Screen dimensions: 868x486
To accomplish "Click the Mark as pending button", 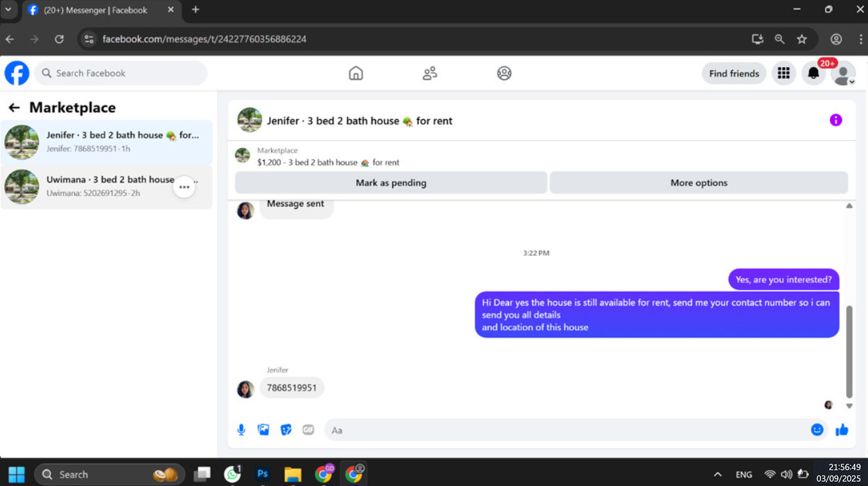I will point(391,183).
